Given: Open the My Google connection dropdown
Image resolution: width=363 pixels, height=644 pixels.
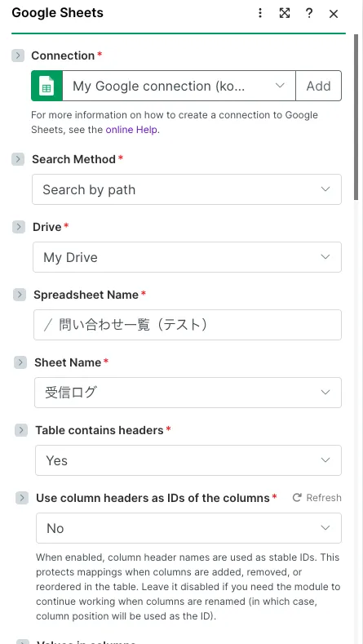Looking at the screenshot, I should coord(179,86).
